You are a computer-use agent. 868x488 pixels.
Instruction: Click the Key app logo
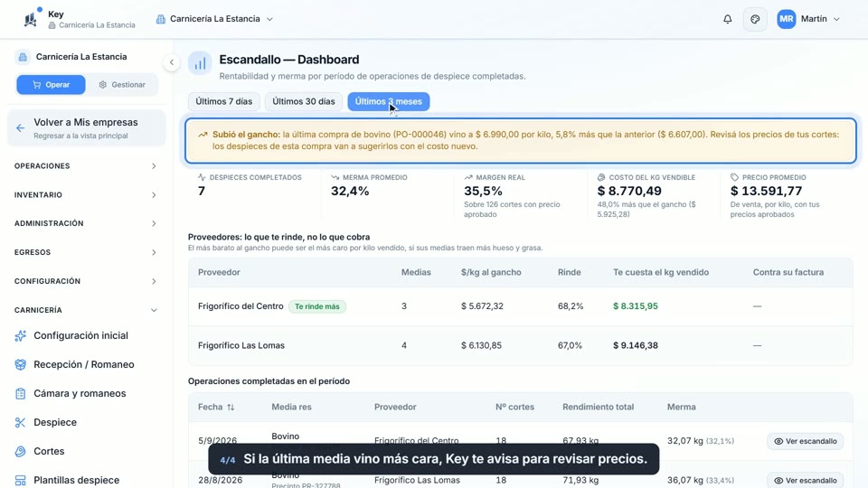click(x=31, y=19)
